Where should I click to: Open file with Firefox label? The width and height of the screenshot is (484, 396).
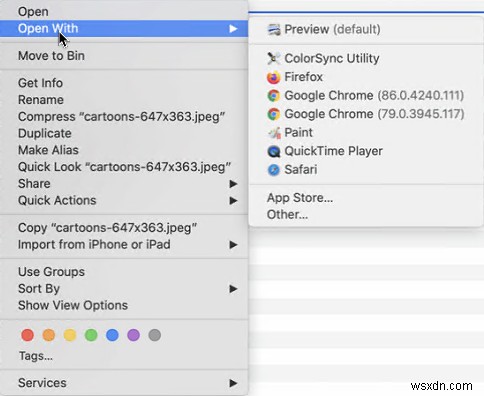coord(303,77)
